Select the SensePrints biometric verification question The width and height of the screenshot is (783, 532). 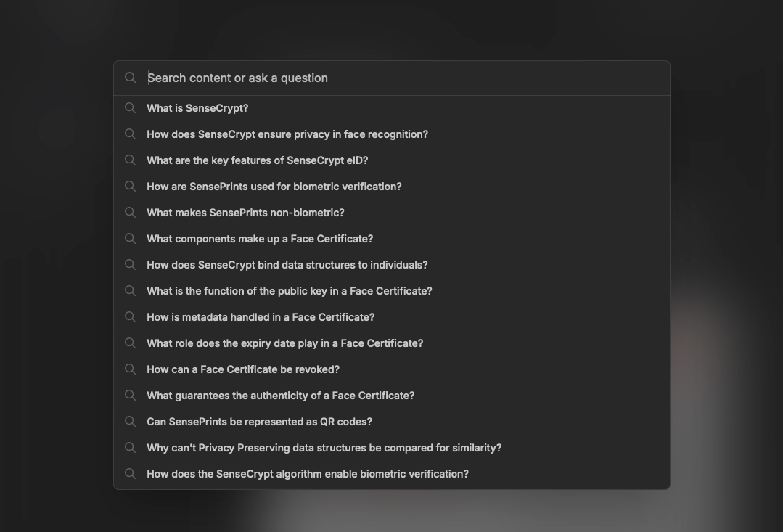pos(274,187)
